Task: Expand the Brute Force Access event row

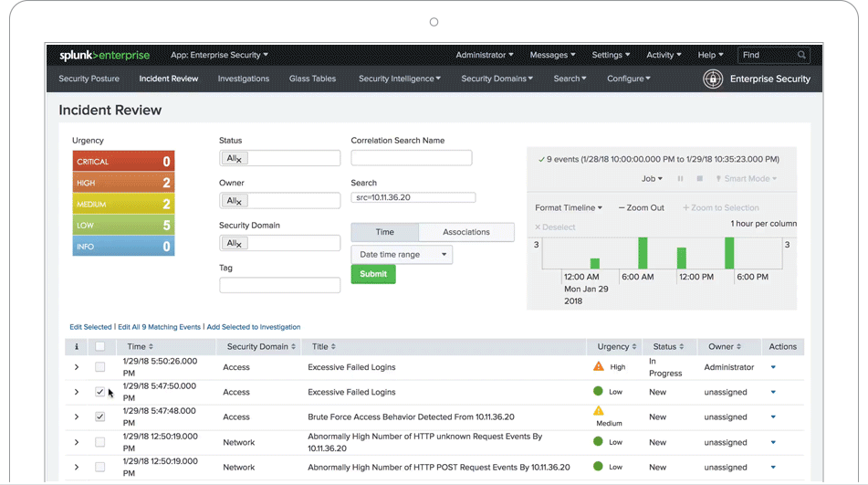Action: (x=77, y=416)
